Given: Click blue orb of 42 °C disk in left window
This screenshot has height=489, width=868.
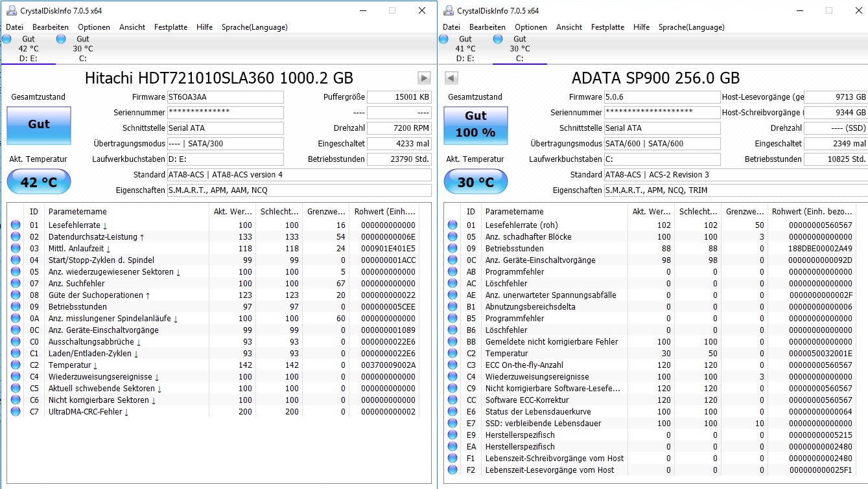Looking at the screenshot, I should pyautogui.click(x=6, y=39).
